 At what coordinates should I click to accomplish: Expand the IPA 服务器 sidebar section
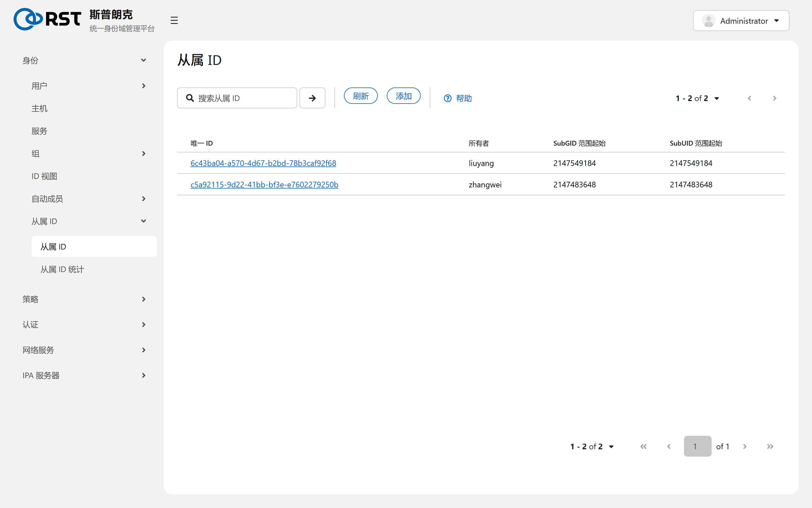click(85, 375)
